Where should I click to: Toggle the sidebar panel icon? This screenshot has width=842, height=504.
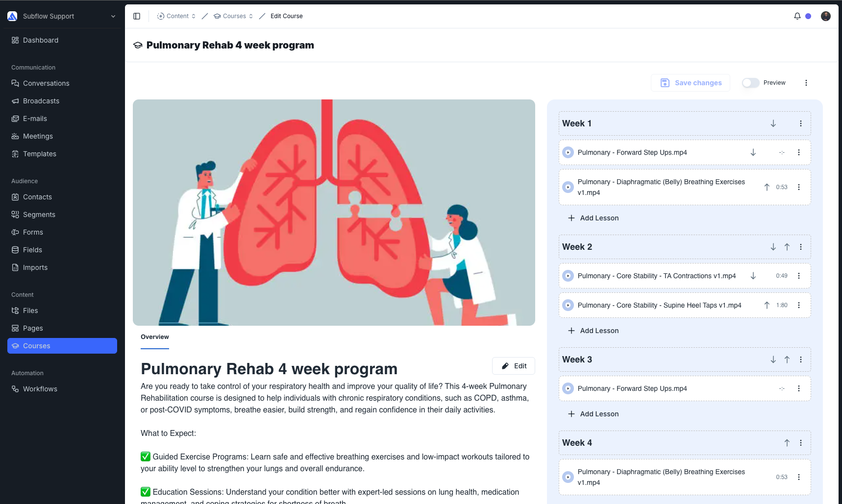coord(137,16)
